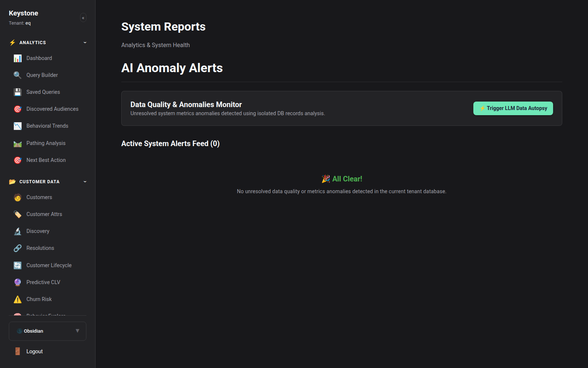Image resolution: width=588 pixels, height=368 pixels.
Task: Click the 'Active System Alerts Feed (0)' heading
Action: [171, 144]
